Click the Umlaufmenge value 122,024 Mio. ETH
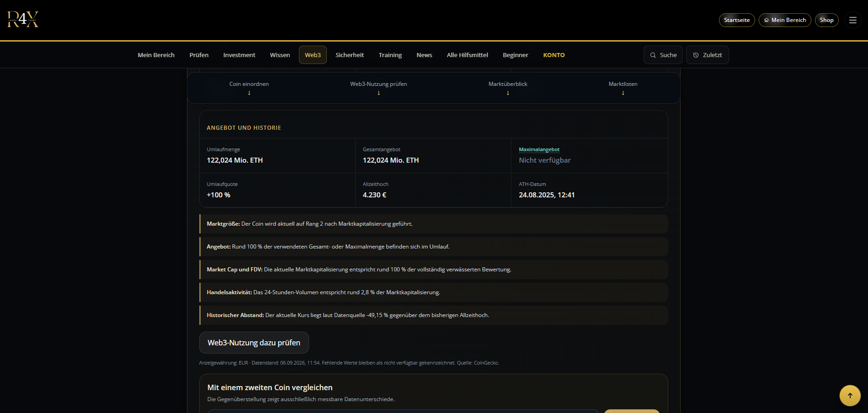Viewport: 868px width, 413px height. click(x=235, y=160)
